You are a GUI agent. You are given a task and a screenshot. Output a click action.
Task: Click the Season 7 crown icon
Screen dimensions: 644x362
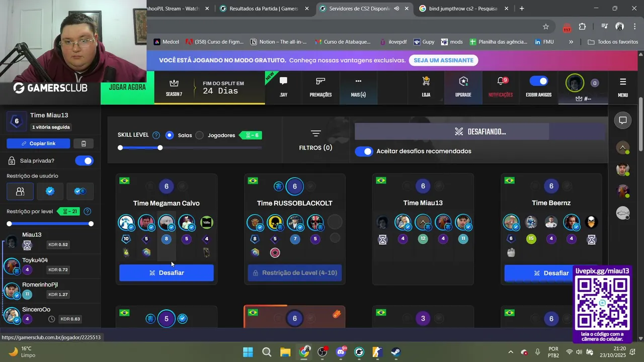(174, 83)
